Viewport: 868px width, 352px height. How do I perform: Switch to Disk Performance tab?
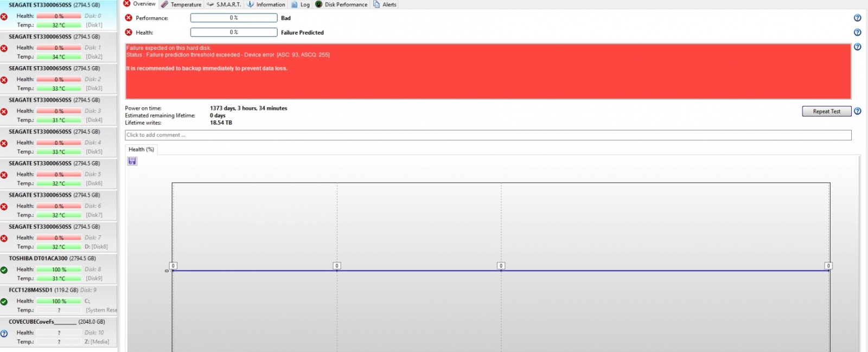pos(341,4)
